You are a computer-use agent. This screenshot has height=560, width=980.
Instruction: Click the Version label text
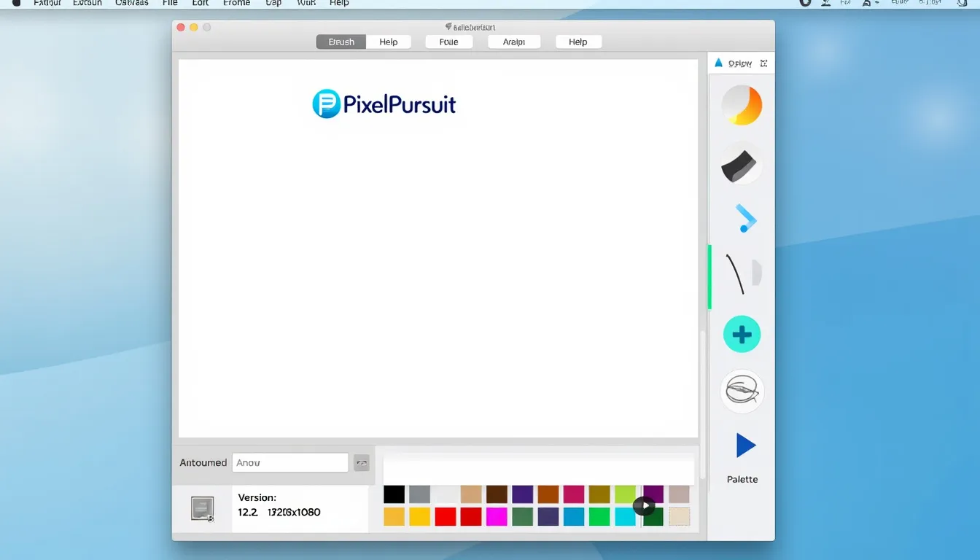click(x=257, y=497)
